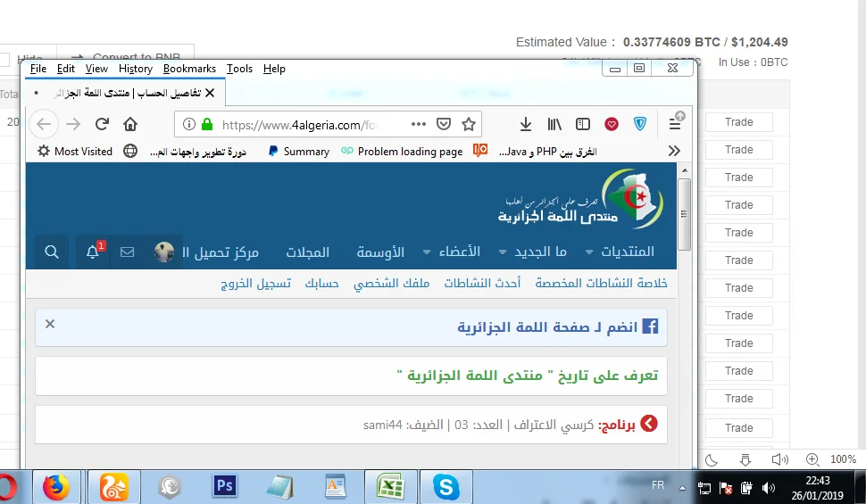Open forum search magnifier icon
The image size is (866, 504).
coord(52,252)
